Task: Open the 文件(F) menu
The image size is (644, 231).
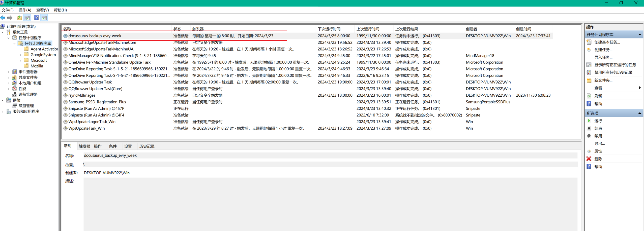Action: tap(8, 10)
